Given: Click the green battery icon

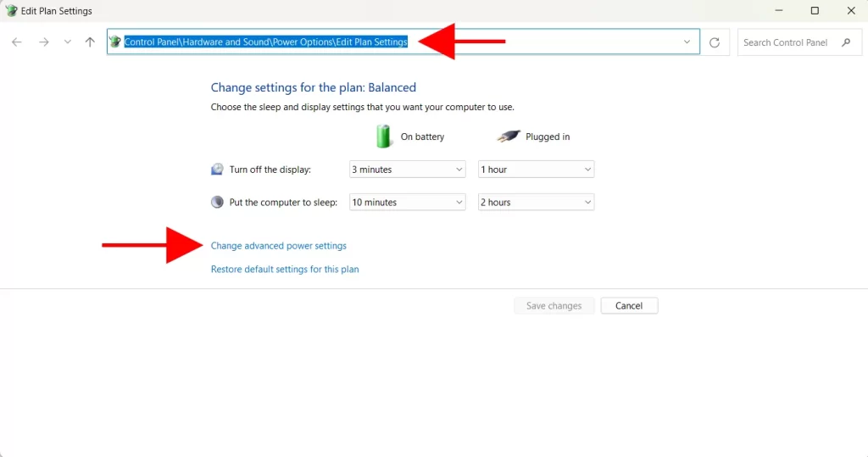Looking at the screenshot, I should click(x=383, y=137).
